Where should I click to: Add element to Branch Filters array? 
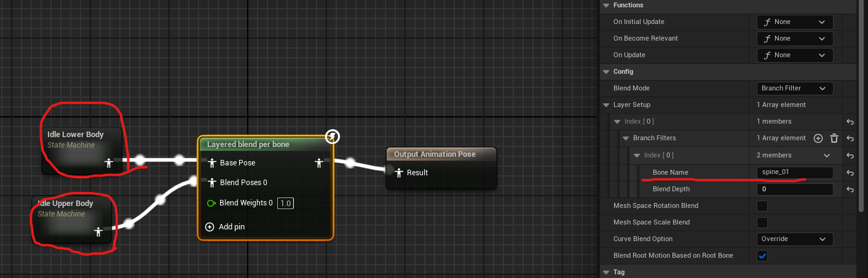pyautogui.click(x=818, y=138)
